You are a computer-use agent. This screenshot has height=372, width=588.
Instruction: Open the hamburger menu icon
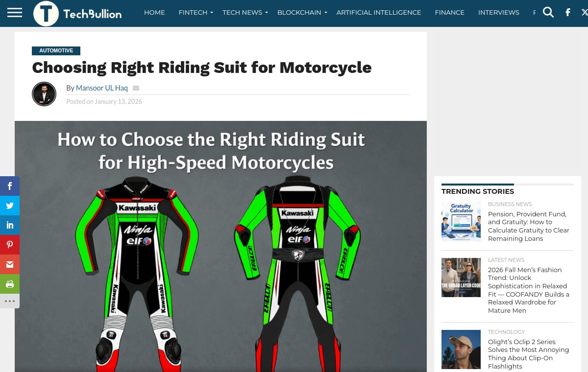click(x=15, y=13)
